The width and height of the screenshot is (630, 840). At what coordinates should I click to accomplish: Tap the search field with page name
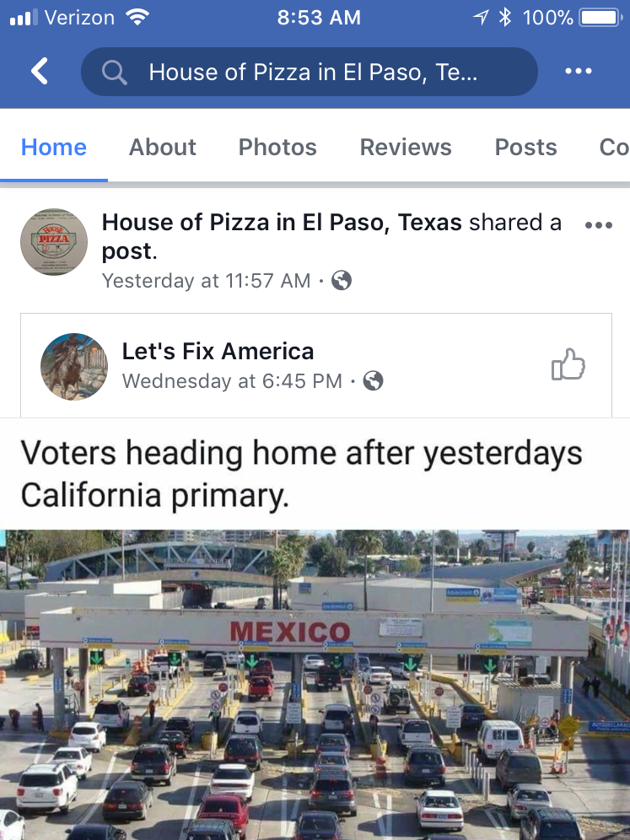312,73
